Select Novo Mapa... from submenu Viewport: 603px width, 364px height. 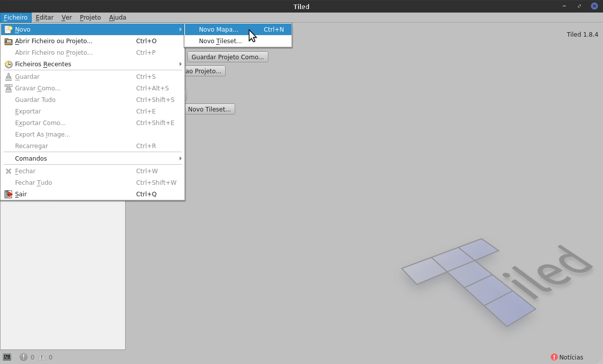click(238, 30)
